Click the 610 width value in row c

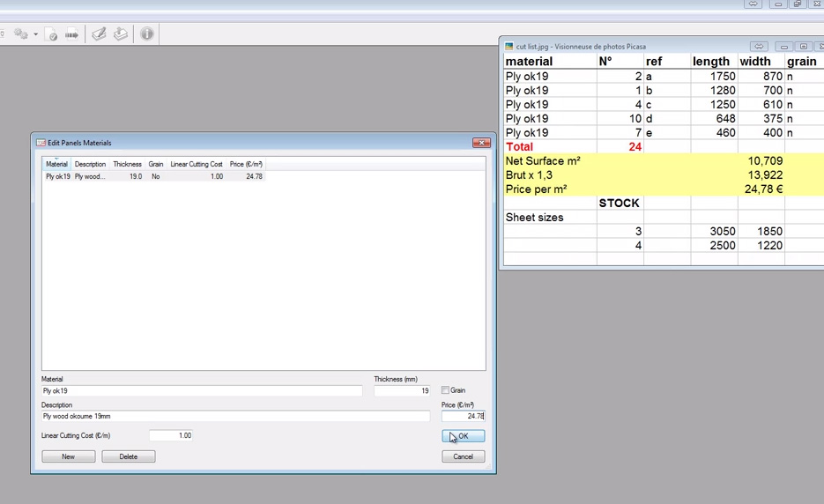click(773, 105)
